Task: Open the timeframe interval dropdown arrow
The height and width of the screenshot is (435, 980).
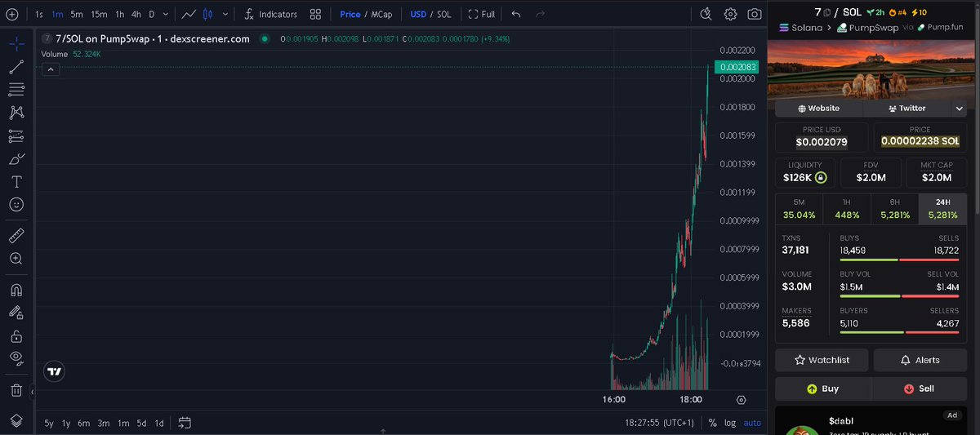Action: coord(167,14)
